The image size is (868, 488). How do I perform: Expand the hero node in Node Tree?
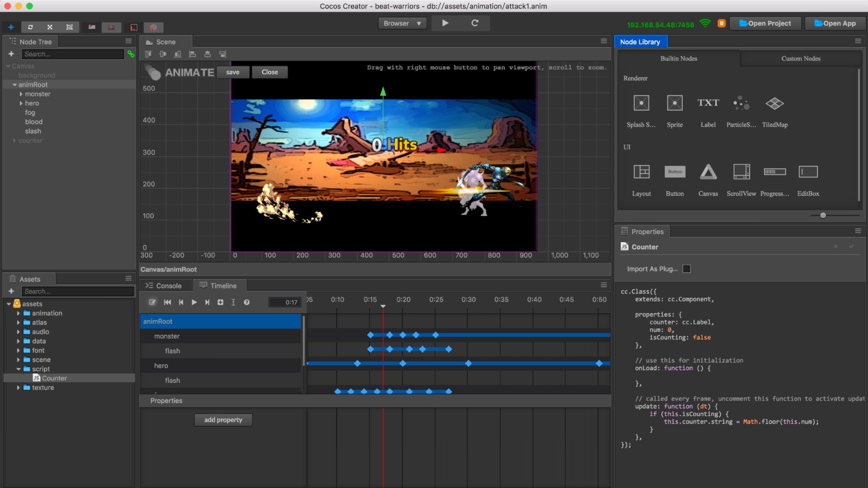[21, 103]
